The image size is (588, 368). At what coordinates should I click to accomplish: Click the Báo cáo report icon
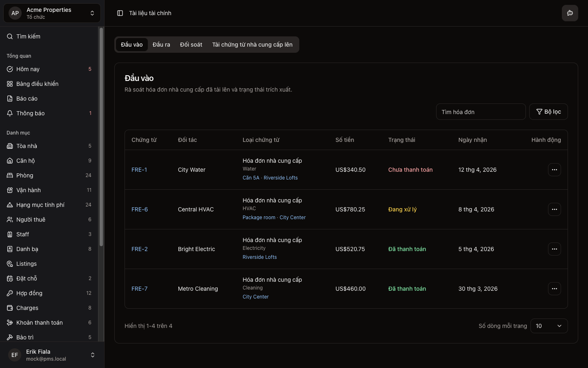[x=10, y=99]
